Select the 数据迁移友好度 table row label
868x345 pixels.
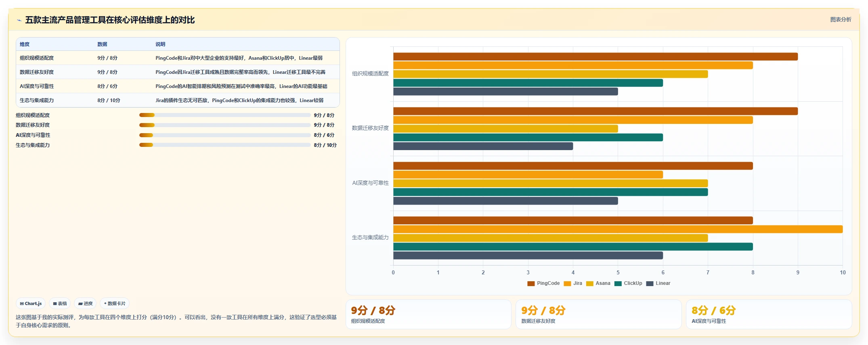pos(37,72)
